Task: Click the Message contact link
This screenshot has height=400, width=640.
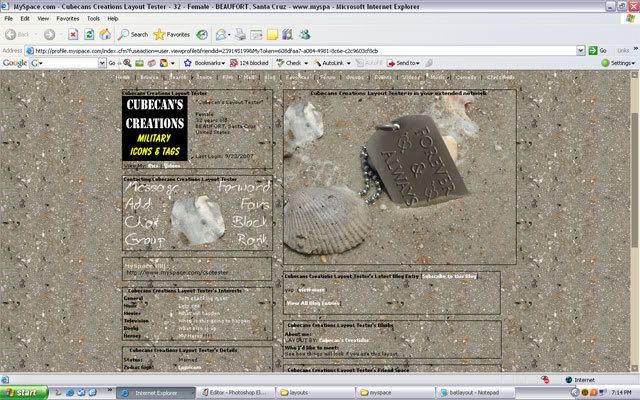Action: pyautogui.click(x=151, y=187)
